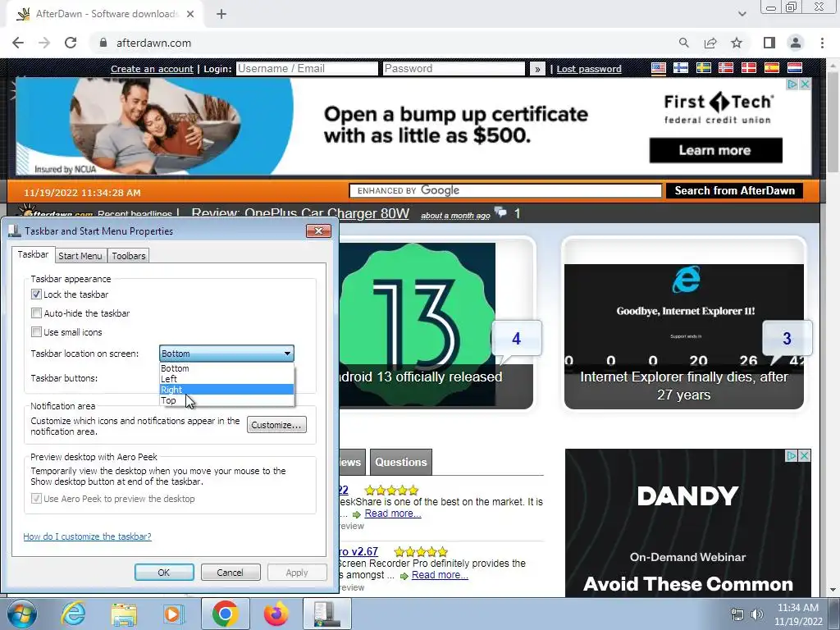
Task: Click Create an account link
Action: pyautogui.click(x=152, y=69)
